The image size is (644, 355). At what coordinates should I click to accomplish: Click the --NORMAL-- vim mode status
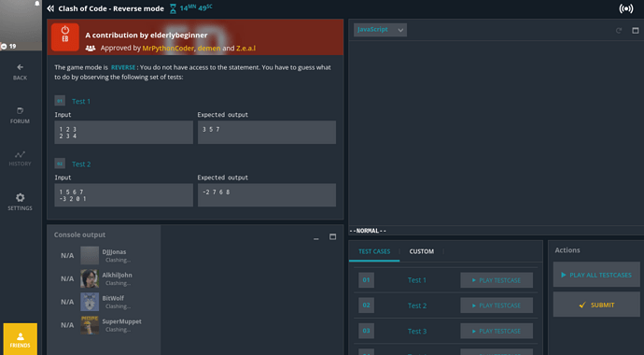click(368, 231)
